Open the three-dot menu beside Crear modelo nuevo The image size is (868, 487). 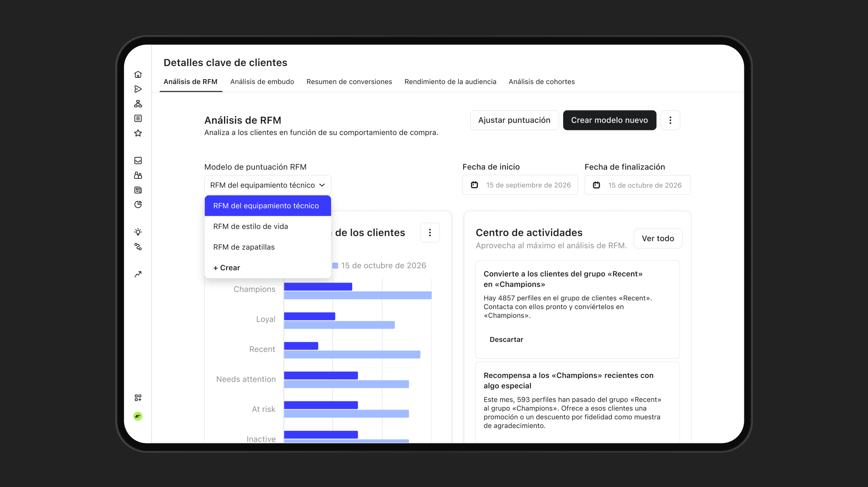pyautogui.click(x=670, y=120)
